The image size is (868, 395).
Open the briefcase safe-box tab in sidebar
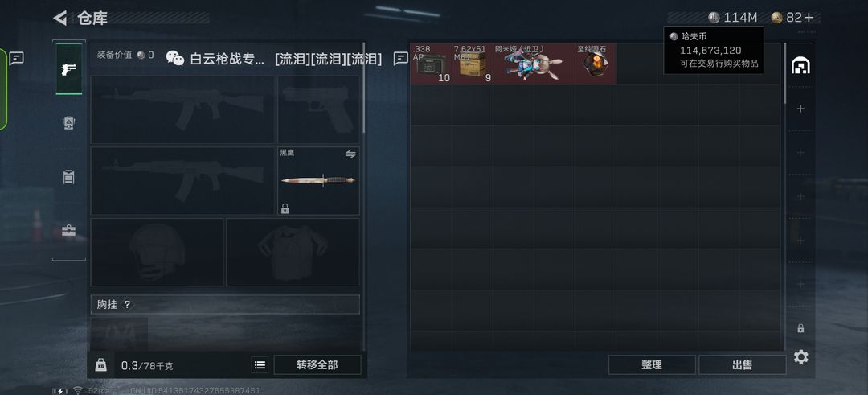[x=68, y=230]
